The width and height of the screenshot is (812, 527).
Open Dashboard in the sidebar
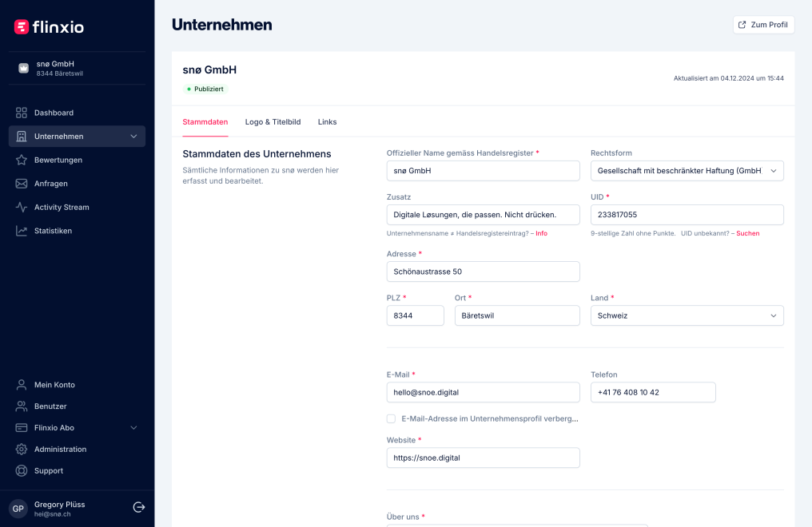pos(77,113)
